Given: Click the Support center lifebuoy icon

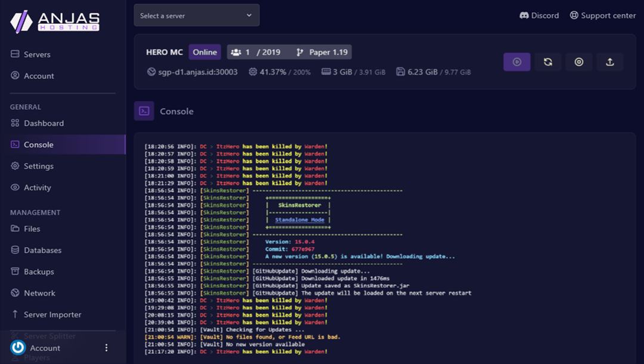Looking at the screenshot, I should click(x=574, y=15).
